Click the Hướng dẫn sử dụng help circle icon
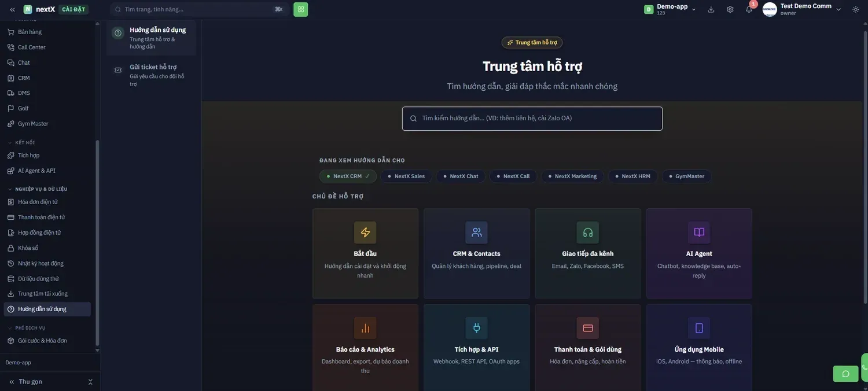 [118, 33]
